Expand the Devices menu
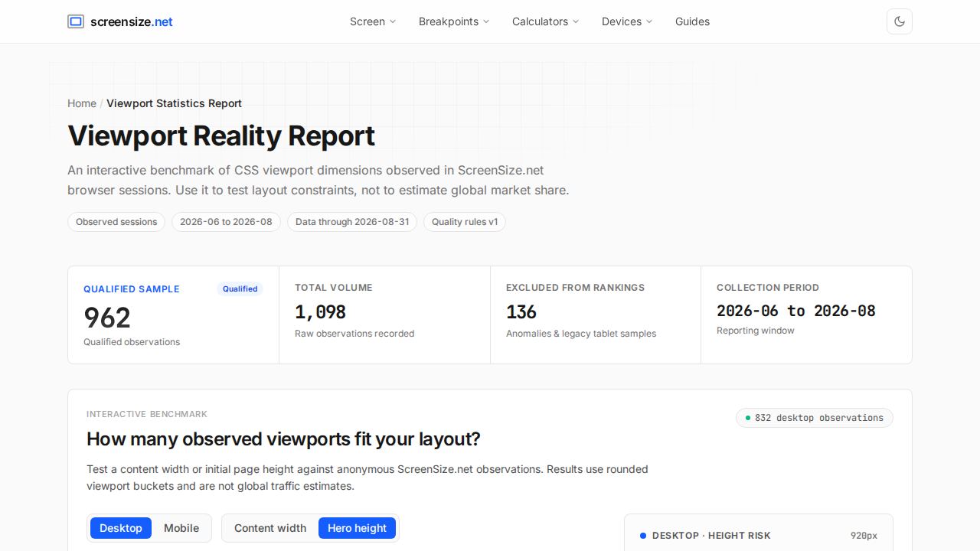This screenshot has height=551, width=980. coord(627,21)
